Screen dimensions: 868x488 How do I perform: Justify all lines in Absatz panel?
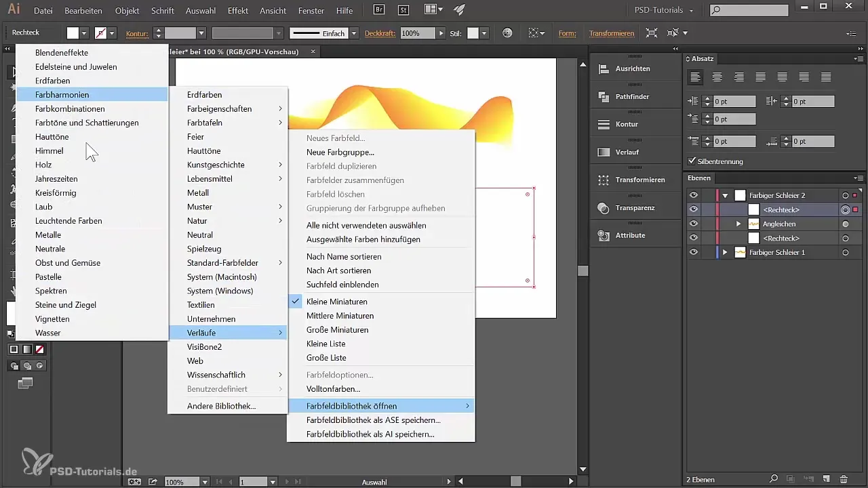826,77
